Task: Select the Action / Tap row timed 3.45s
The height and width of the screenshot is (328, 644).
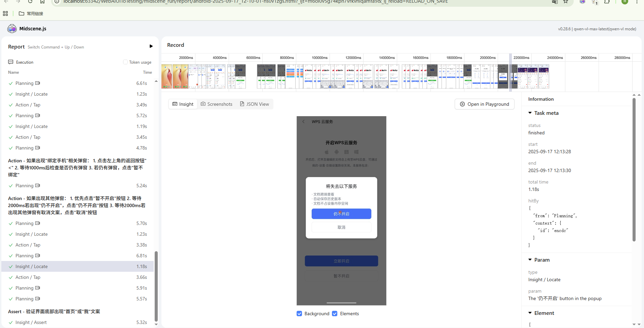Action: (78, 137)
